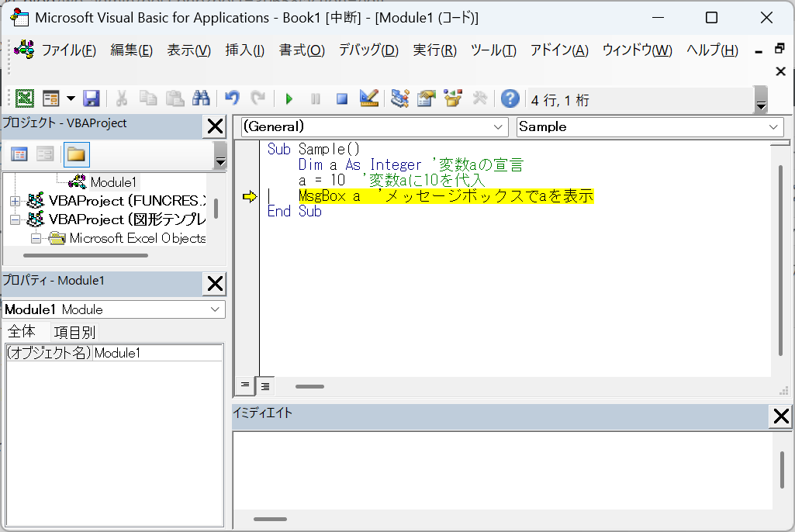Click the (オブジェクト名) value field Module1
Screen dimensions: 795x532
pyautogui.click(x=157, y=353)
